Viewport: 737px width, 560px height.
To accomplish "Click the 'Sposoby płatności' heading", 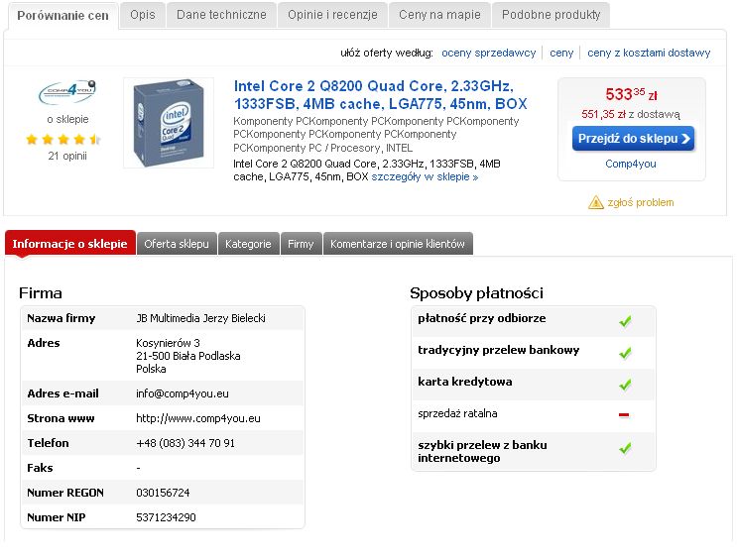I will [476, 293].
